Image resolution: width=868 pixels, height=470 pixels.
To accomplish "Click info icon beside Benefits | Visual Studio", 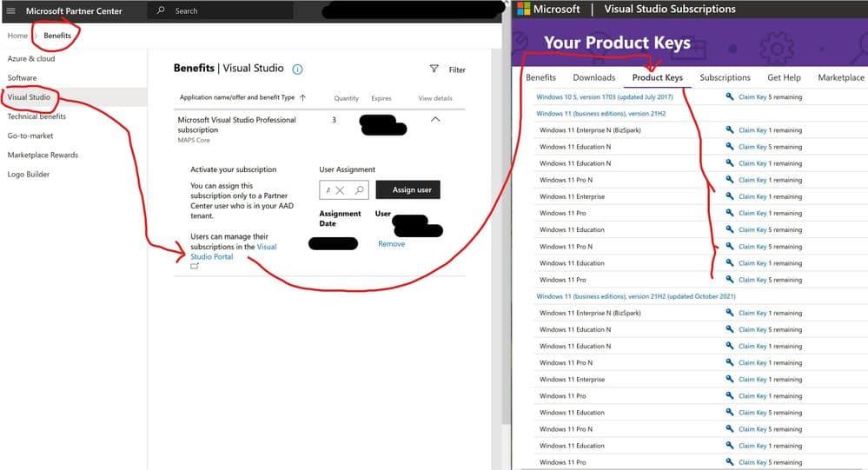I will pyautogui.click(x=297, y=70).
